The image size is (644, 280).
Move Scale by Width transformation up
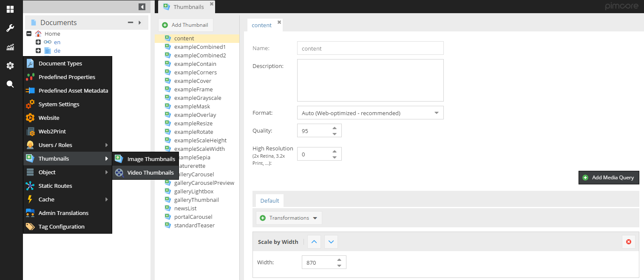(x=314, y=242)
